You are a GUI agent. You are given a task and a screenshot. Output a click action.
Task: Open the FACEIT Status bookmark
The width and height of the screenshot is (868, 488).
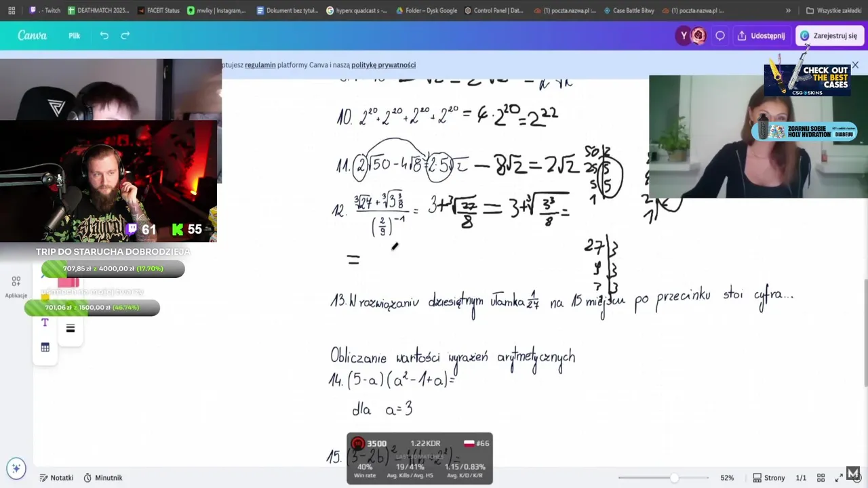pos(158,11)
